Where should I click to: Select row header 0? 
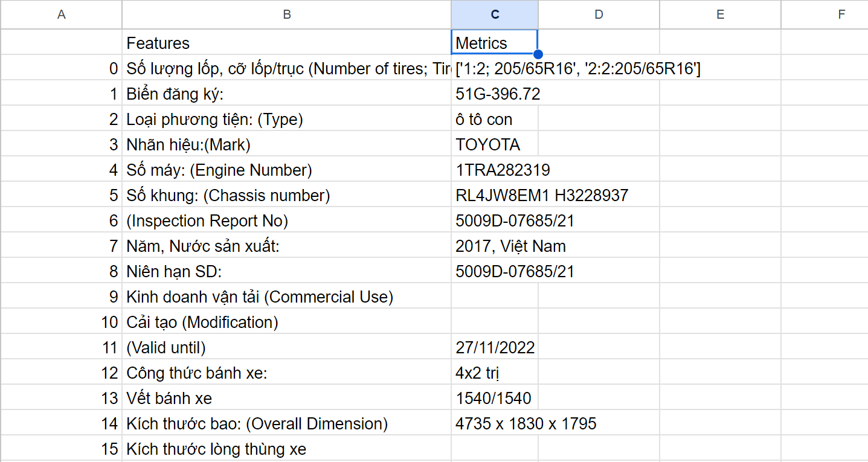click(x=61, y=68)
